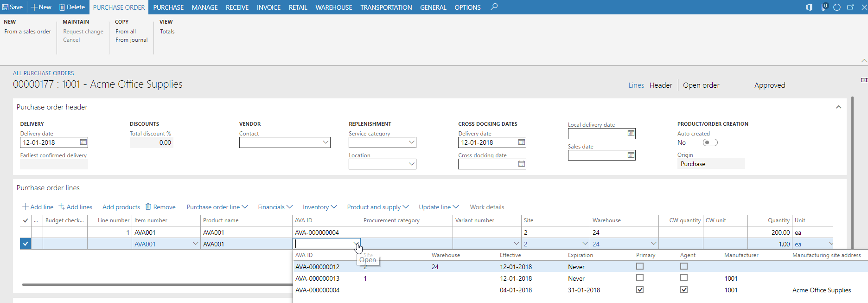
Task: Open the Warehouse dropdown on selected line
Action: (653, 244)
